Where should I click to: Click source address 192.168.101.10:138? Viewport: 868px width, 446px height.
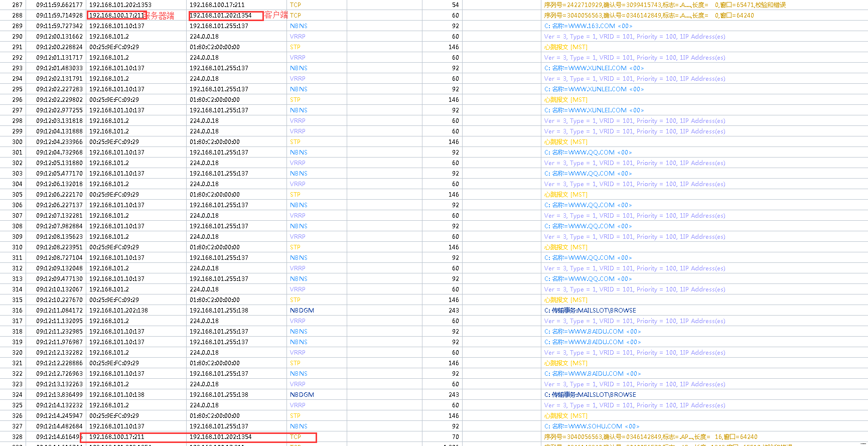(117, 395)
